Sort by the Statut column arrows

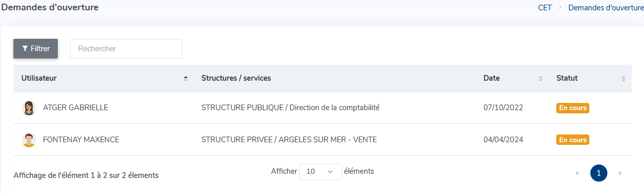[x=623, y=79]
